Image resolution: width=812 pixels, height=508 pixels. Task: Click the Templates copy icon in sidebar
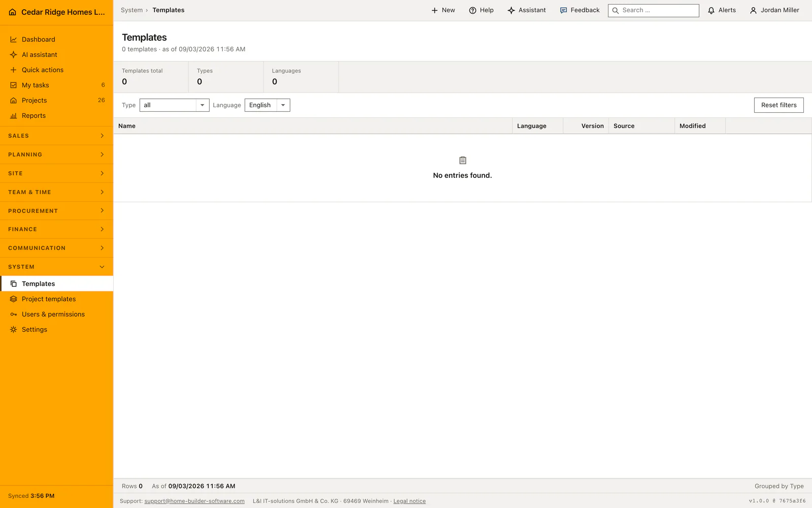click(x=14, y=284)
